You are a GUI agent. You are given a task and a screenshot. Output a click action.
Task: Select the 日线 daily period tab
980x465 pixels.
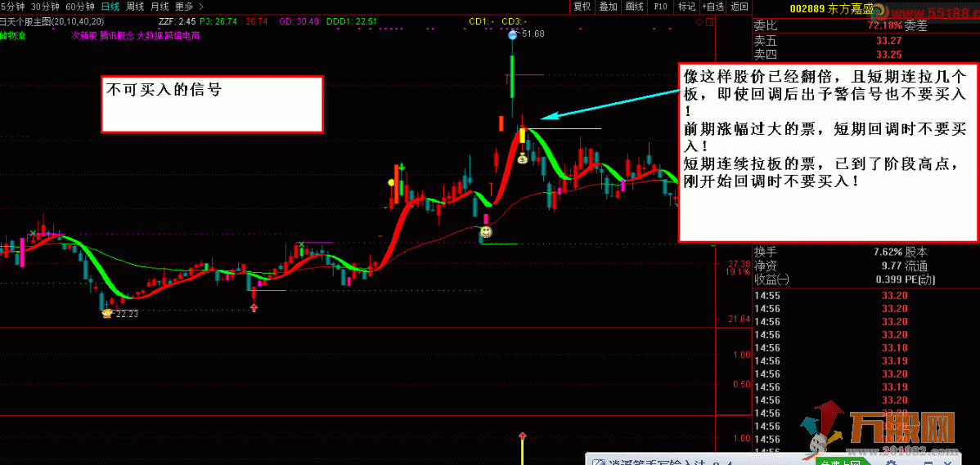pos(110,7)
